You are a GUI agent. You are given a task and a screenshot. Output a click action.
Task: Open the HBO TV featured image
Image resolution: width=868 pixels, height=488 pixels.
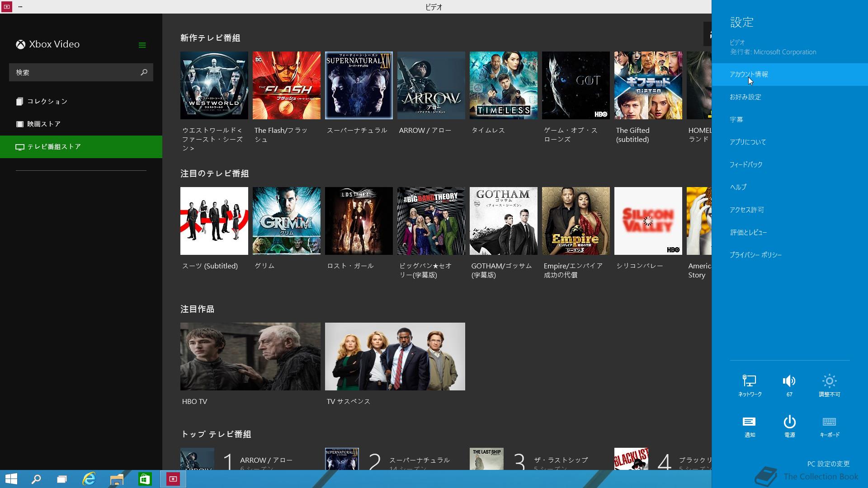pyautogui.click(x=250, y=357)
